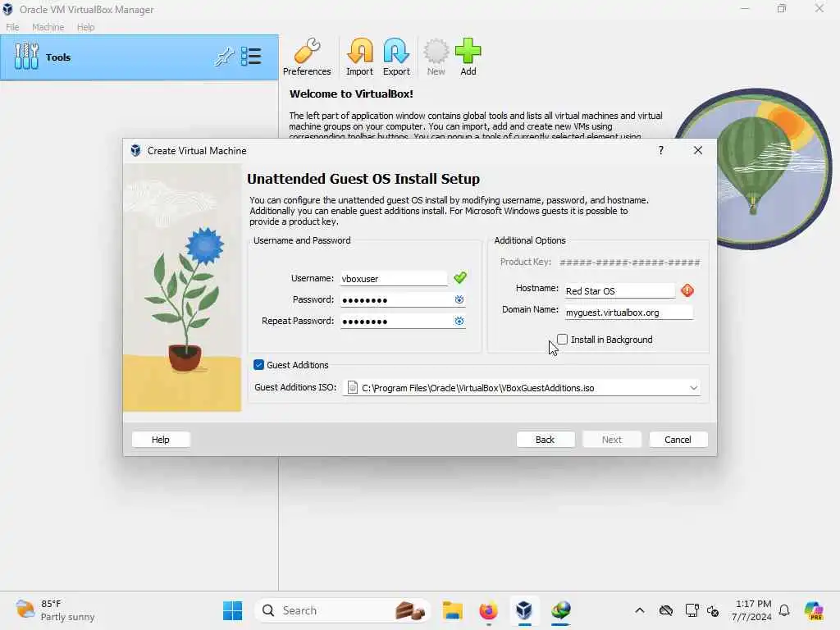
Task: Click the Next button
Action: 612,440
